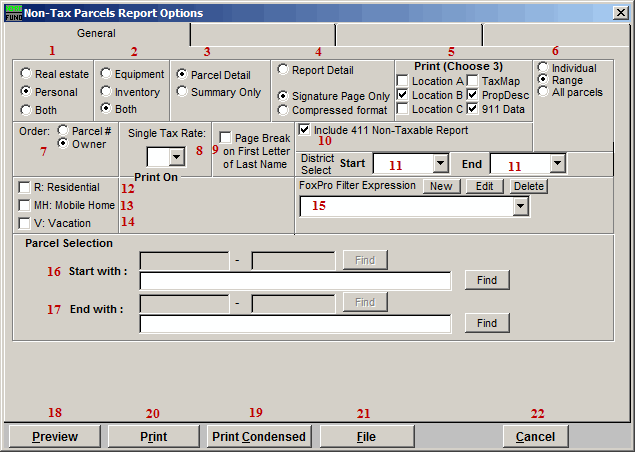
Task: Expand the District Select Start dropdown
Action: pos(440,163)
